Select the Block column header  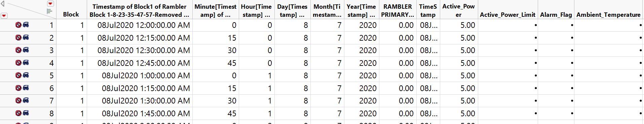71,14
